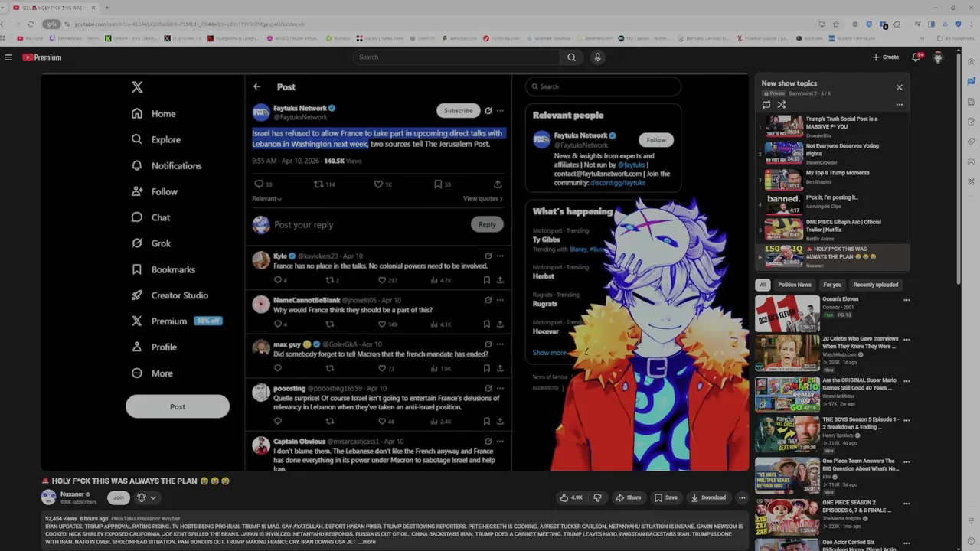Viewport: 980px width, 551px height.
Task: Click the YouTube search magnifier button
Action: pyautogui.click(x=571, y=57)
